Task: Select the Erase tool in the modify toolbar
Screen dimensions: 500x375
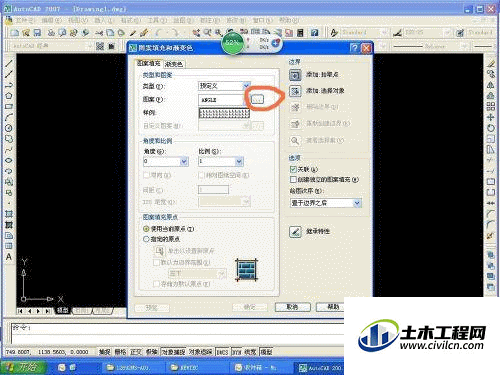Action: click(490, 64)
